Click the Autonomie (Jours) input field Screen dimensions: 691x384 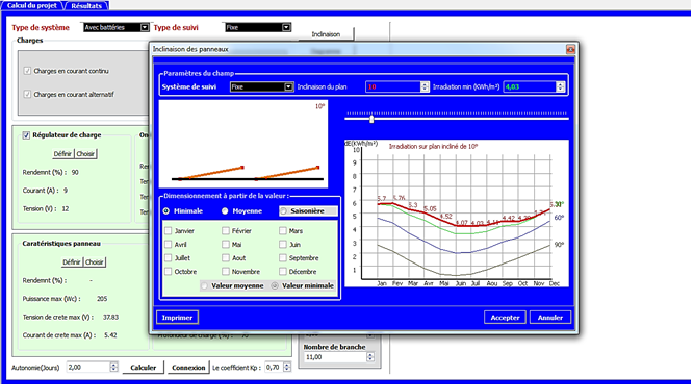(88, 367)
